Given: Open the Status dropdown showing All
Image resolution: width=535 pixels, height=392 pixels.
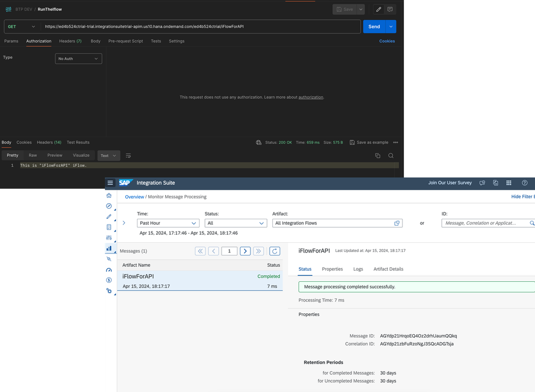Looking at the screenshot, I should tap(234, 223).
